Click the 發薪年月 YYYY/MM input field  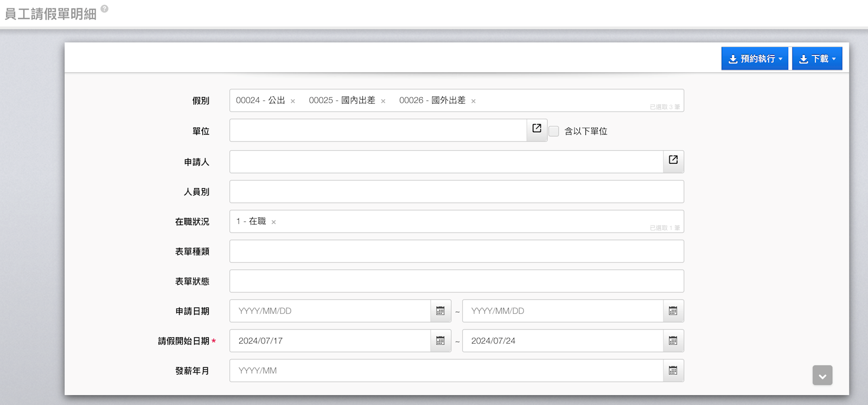coord(446,371)
